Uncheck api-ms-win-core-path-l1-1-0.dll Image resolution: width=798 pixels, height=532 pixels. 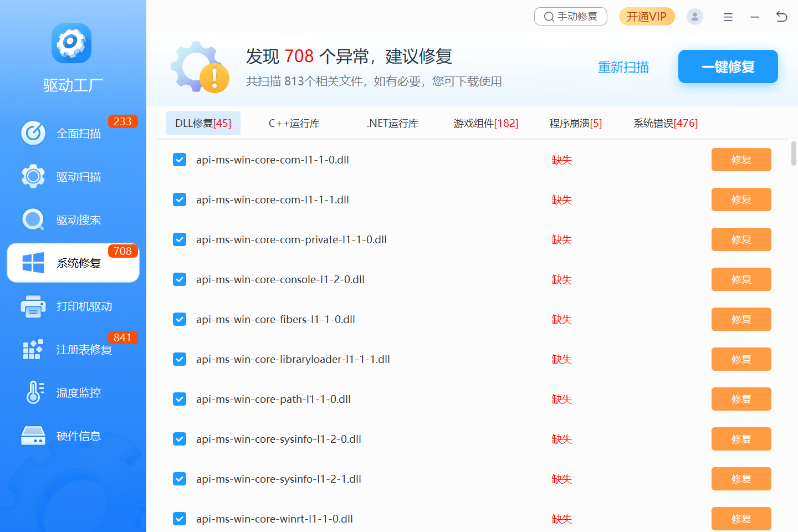[180, 399]
